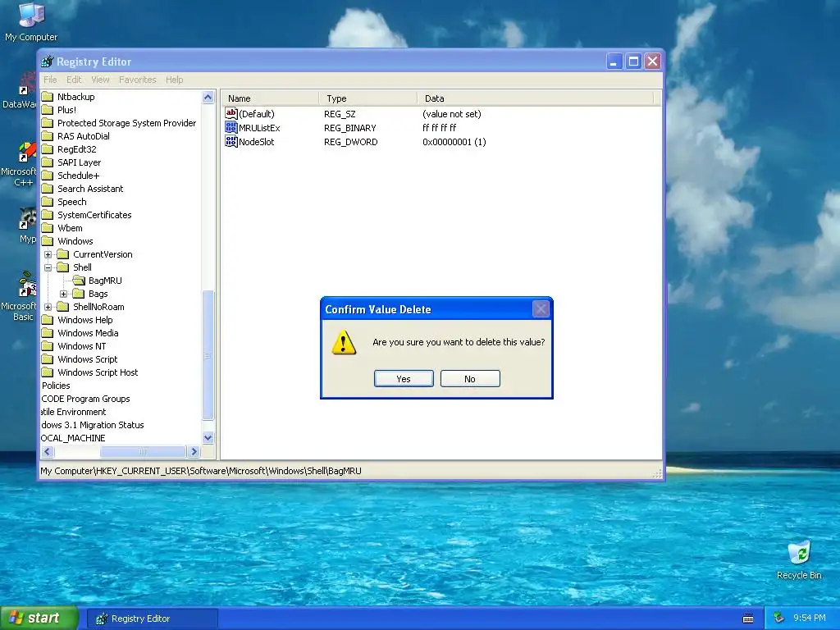
Task: Click Registry Editor taskbar button
Action: click(x=152, y=619)
